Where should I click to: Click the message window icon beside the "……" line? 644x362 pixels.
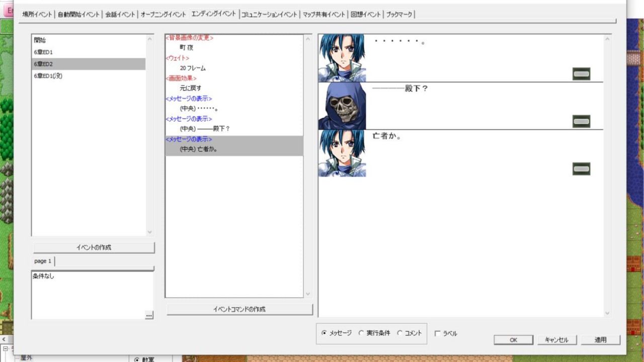pyautogui.click(x=581, y=73)
